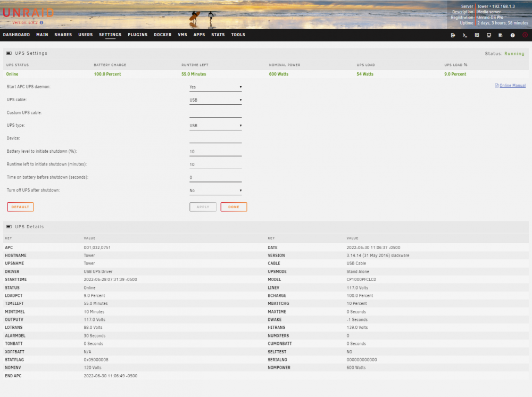Open the Plugins page

click(x=137, y=35)
